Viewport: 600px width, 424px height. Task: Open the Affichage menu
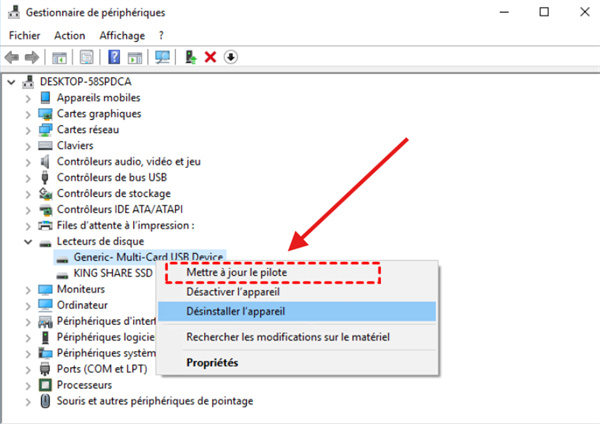coord(122,36)
